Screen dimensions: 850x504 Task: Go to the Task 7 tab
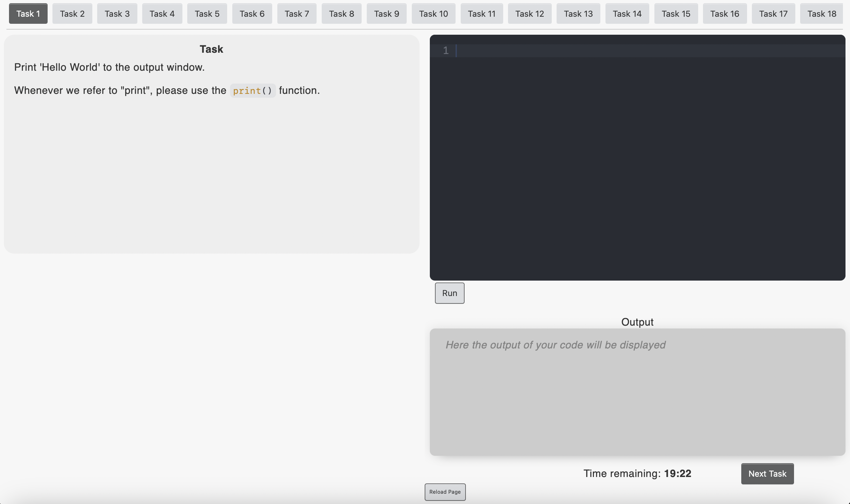tap(297, 14)
